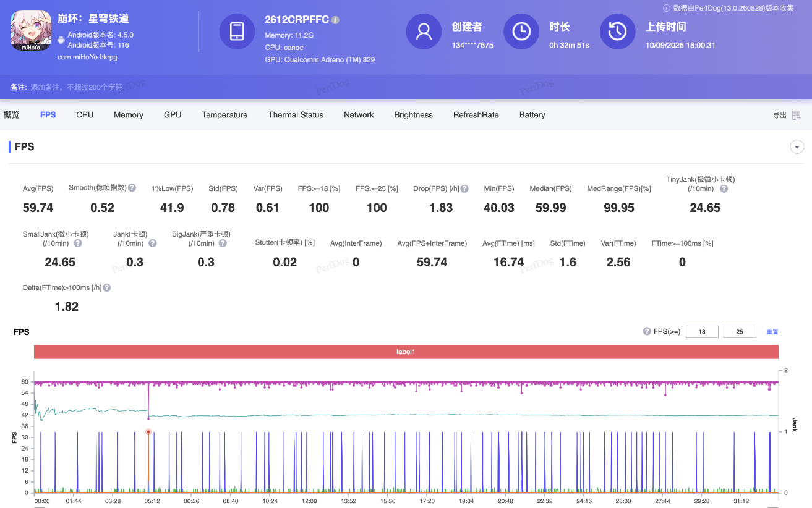The width and height of the screenshot is (812, 508).
Task: Click the Honkai Star Rail app thumbnail
Action: click(31, 31)
